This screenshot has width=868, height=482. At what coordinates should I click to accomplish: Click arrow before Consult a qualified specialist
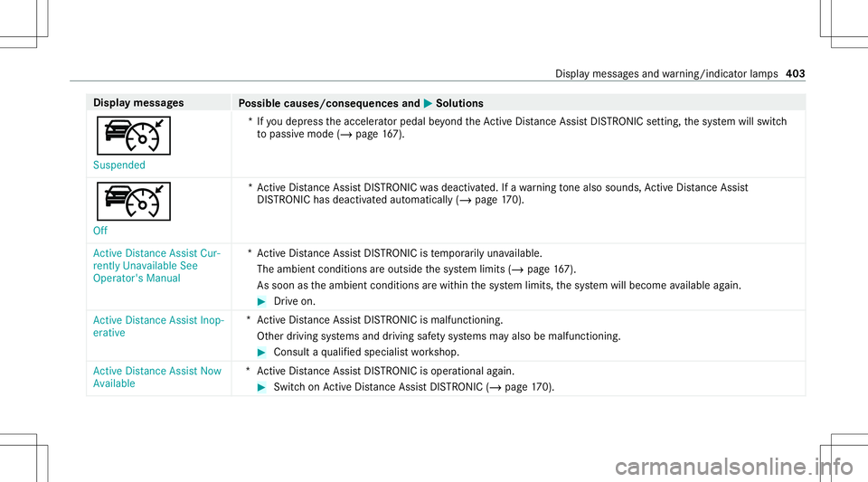(262, 353)
